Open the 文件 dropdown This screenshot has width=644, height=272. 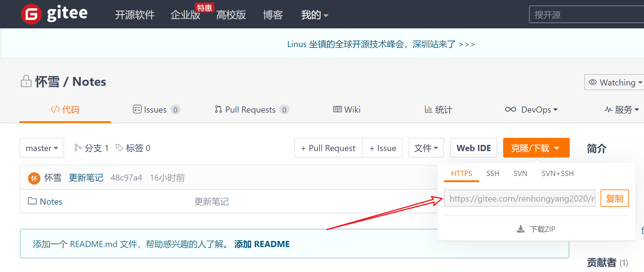(426, 148)
